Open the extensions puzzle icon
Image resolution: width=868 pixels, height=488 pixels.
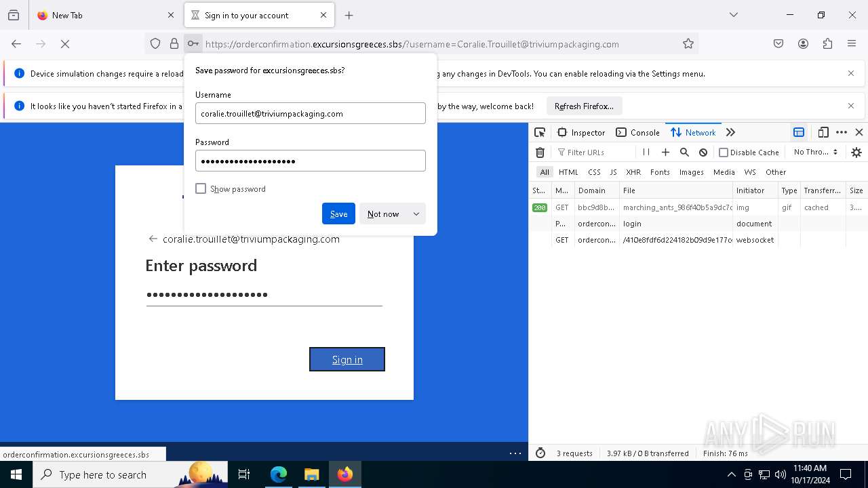click(x=827, y=44)
